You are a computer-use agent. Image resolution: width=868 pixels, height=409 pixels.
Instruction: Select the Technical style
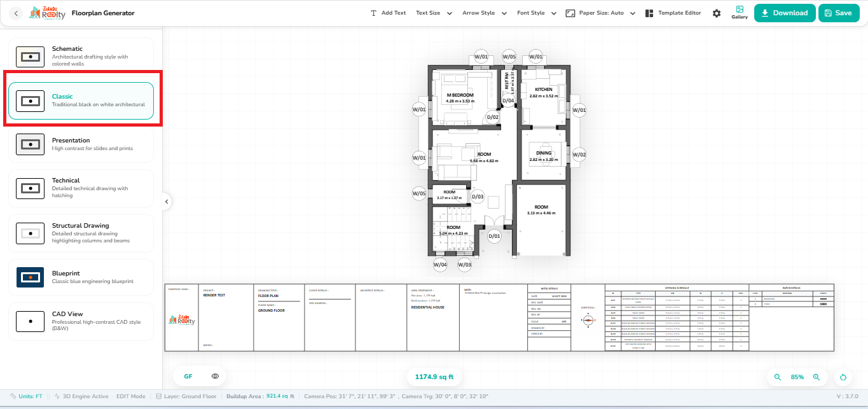coord(81,188)
